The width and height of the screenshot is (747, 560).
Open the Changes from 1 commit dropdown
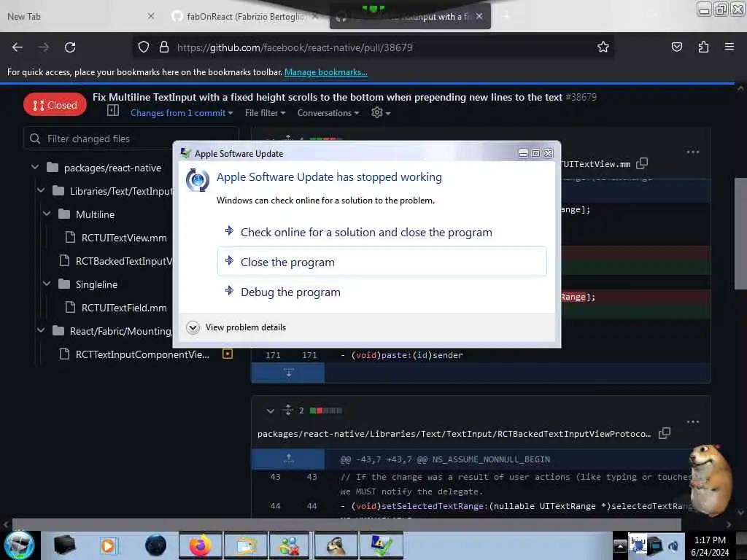coord(182,113)
